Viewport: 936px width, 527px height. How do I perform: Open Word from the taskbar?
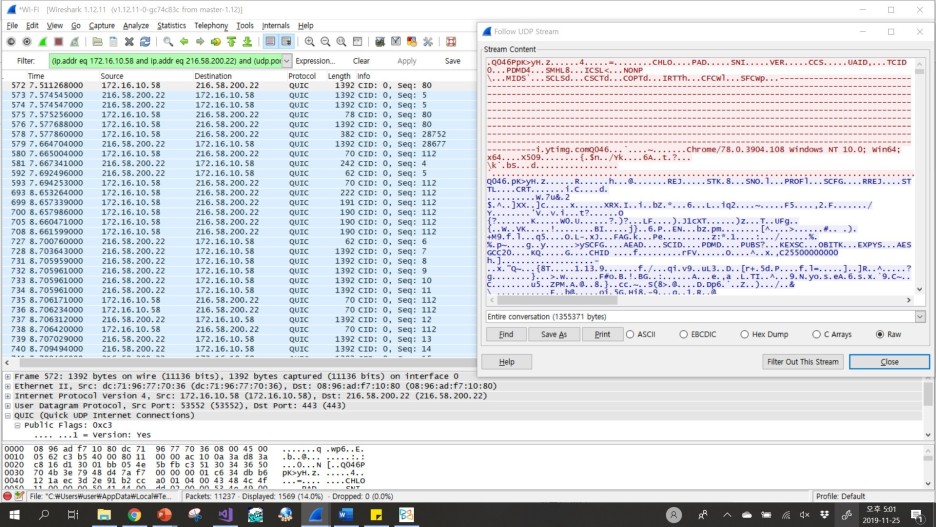tap(346, 514)
